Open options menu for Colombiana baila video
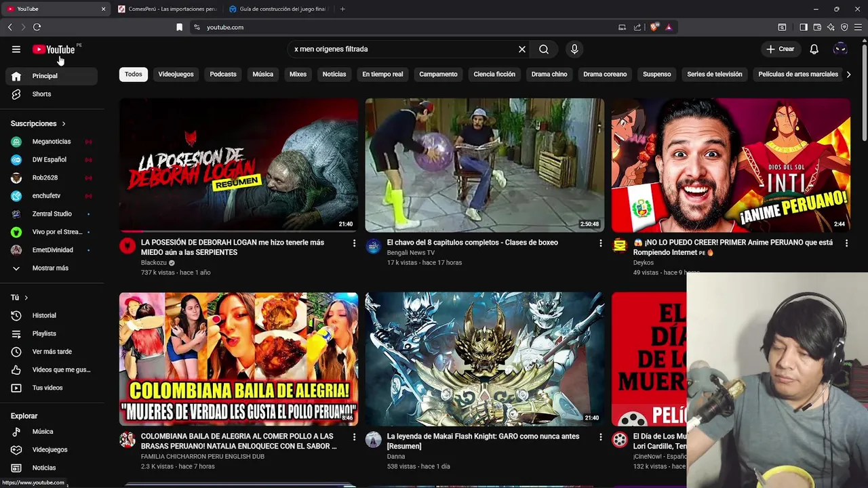 coord(354,437)
